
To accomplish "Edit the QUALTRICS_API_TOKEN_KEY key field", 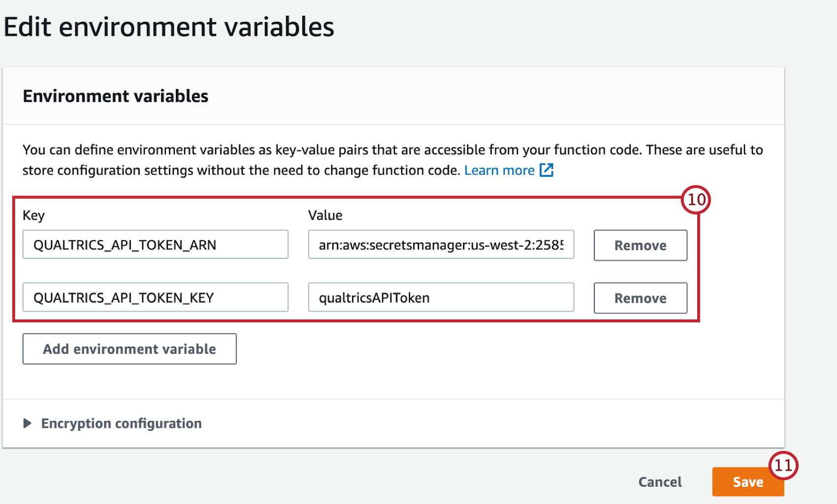I will point(155,297).
